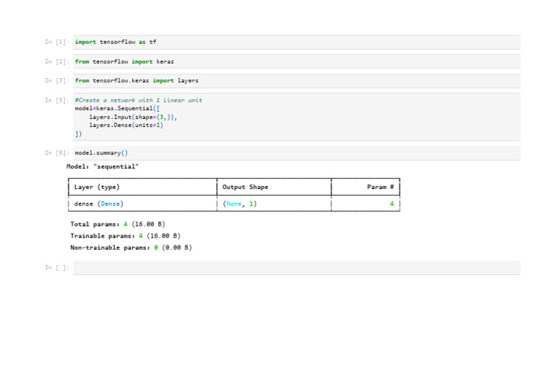The image size is (555, 392).
Task: Click the 'model=keras.Sequential([' line
Action: (117, 108)
